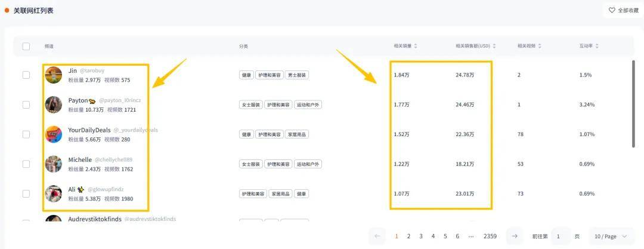Click the table's vertical scrollbar

pos(634,104)
